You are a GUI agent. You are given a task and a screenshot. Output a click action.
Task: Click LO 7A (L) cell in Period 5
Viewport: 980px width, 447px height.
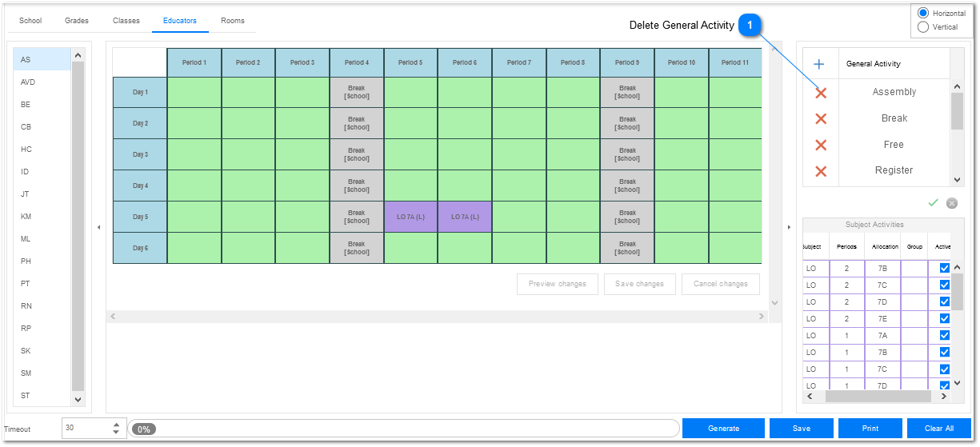tap(410, 218)
